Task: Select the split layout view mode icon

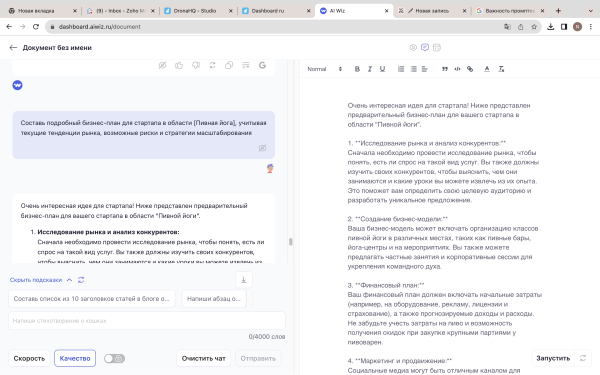Action: point(437,47)
